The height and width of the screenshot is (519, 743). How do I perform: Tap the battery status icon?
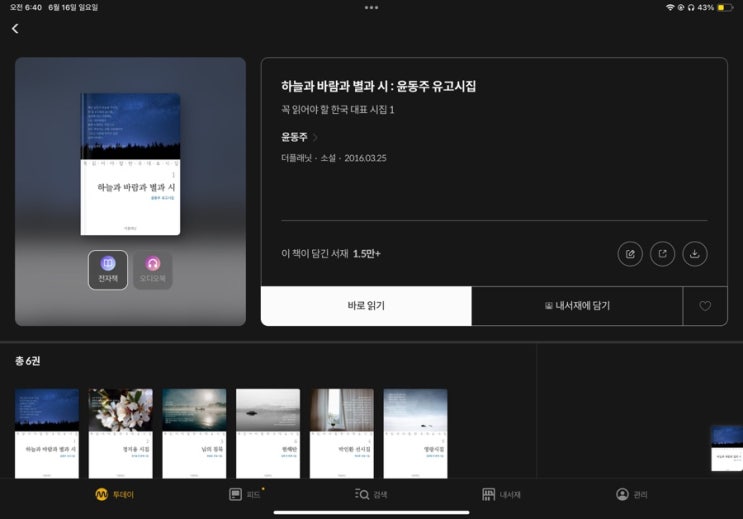click(725, 8)
